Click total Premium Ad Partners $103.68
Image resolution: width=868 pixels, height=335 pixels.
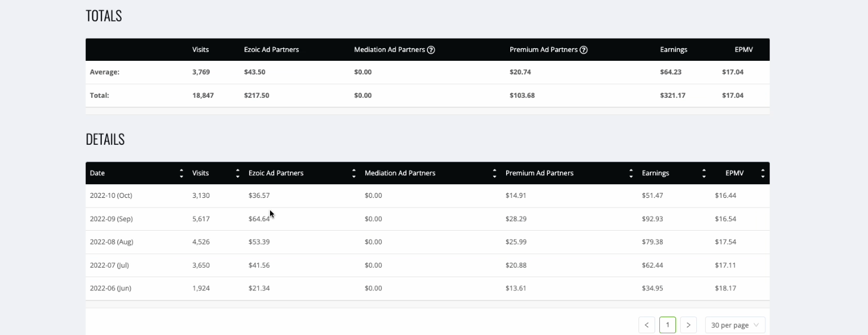pyautogui.click(x=522, y=95)
